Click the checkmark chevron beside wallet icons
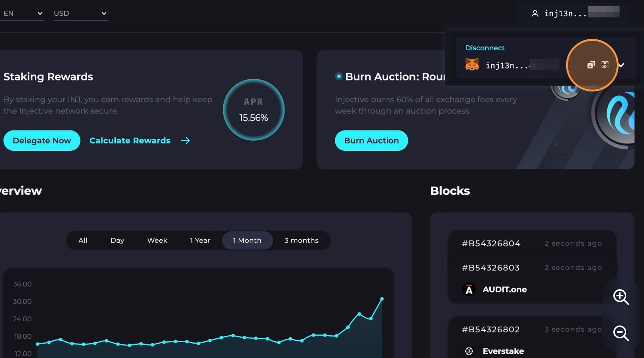 pyautogui.click(x=621, y=65)
